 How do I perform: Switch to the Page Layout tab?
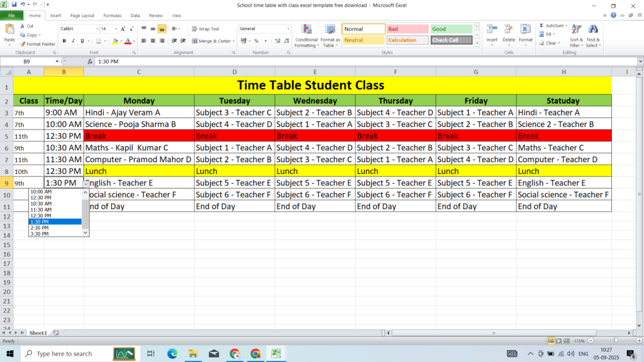pyautogui.click(x=82, y=15)
